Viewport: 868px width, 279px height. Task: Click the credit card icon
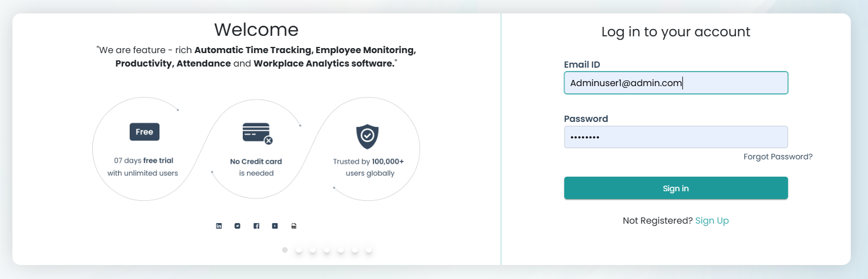(257, 133)
